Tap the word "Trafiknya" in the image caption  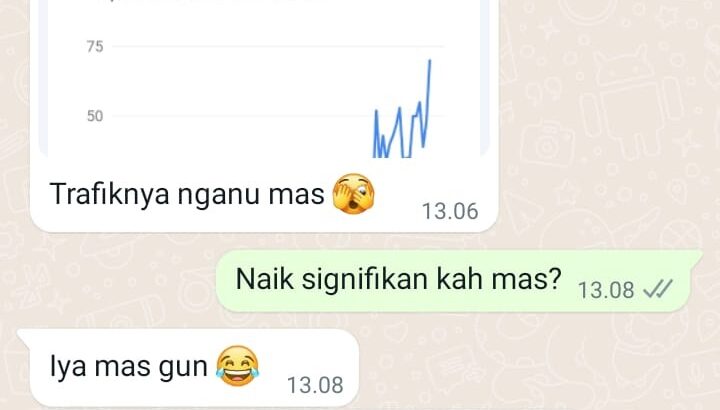coord(110,194)
